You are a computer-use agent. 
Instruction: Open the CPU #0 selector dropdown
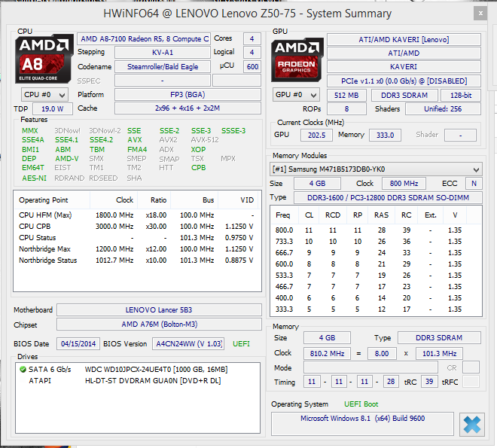[44, 95]
